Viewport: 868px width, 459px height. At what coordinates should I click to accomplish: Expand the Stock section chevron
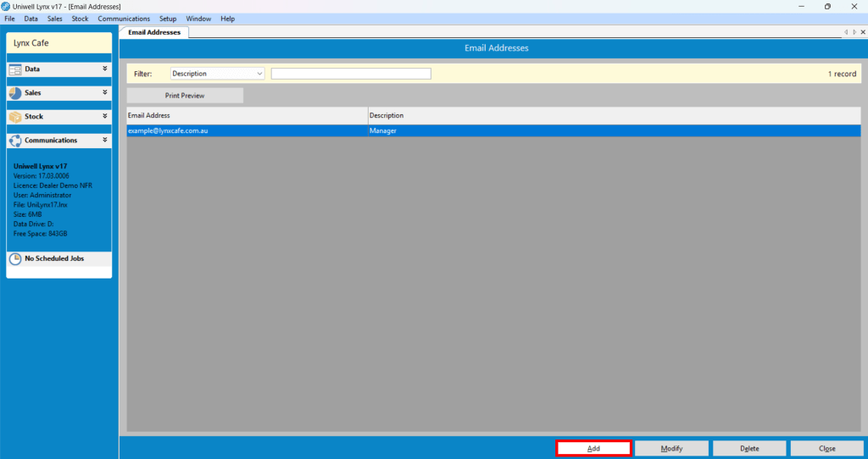pyautogui.click(x=104, y=116)
